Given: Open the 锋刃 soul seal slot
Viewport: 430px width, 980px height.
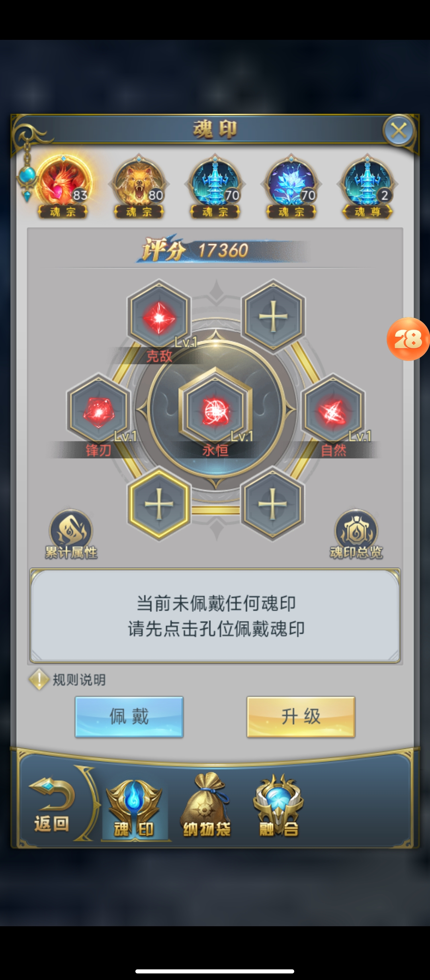Looking at the screenshot, I should 98,410.
